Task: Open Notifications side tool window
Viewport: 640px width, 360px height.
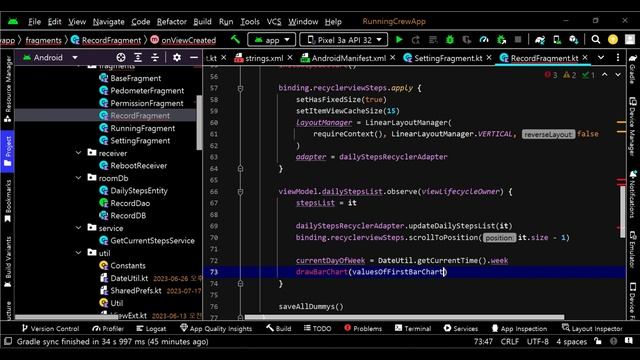Action: pos(633,194)
